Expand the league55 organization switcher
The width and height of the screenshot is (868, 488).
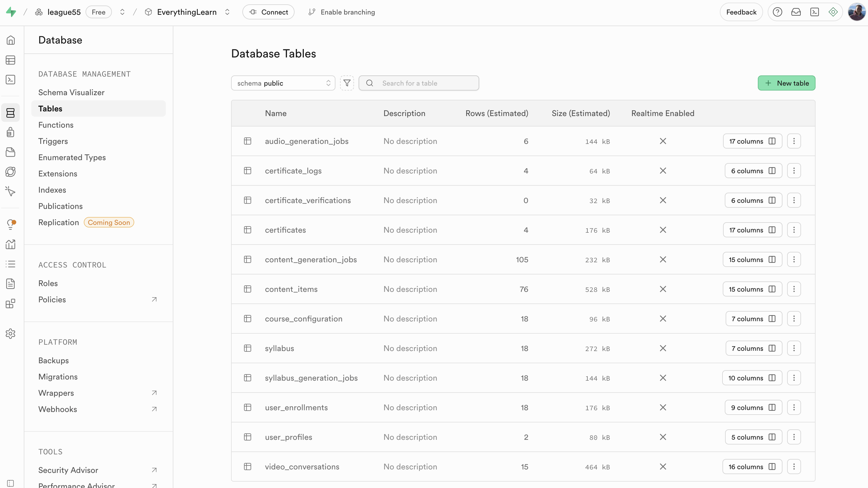pyautogui.click(x=122, y=12)
